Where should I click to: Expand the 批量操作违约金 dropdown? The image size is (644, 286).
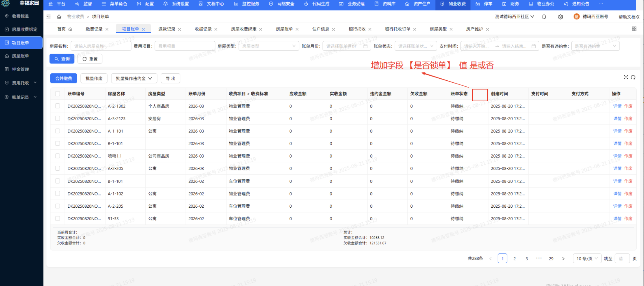click(134, 78)
